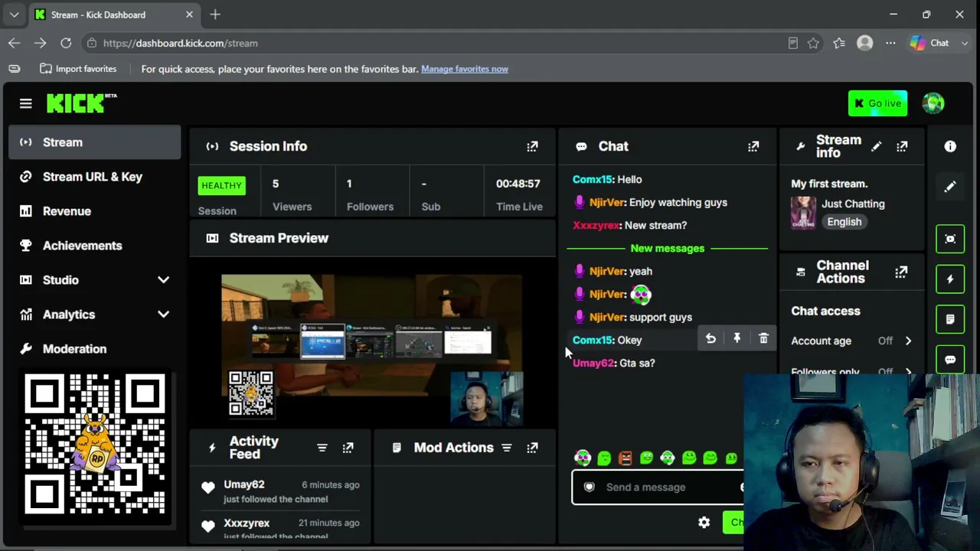Viewport: 980px width, 551px height.
Task: Toggle the stream preview widget in the right sidebar
Action: (950, 239)
